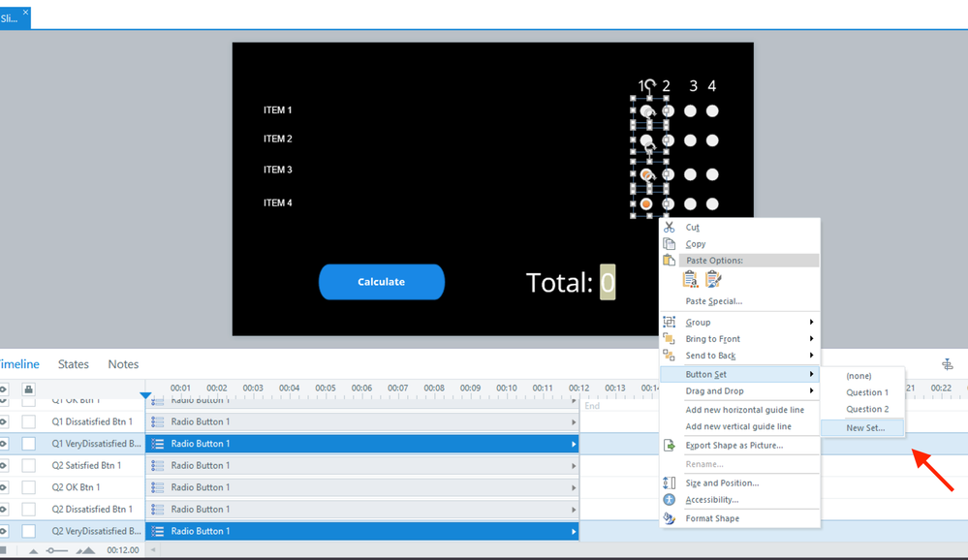Click the show/hide all eye header icon
Image resolution: width=968 pixels, height=560 pixels.
click(3, 389)
